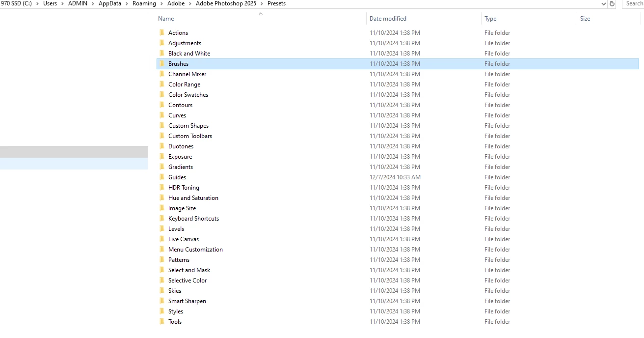
Task: Click the Brushes folder icon
Action: 162,64
